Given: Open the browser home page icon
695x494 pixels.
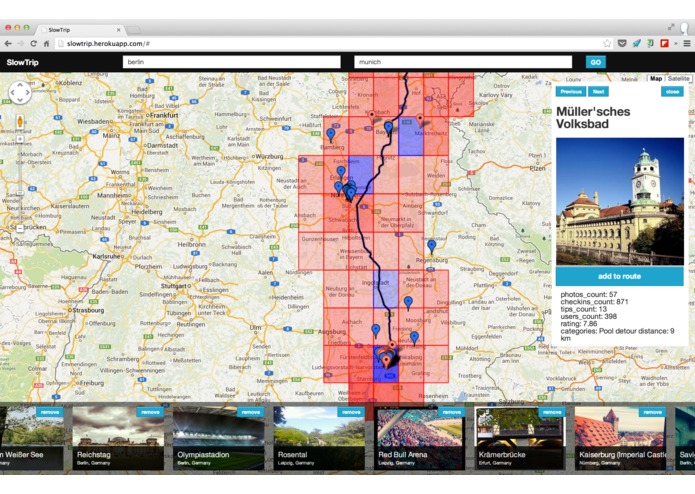Looking at the screenshot, I should click(46, 43).
